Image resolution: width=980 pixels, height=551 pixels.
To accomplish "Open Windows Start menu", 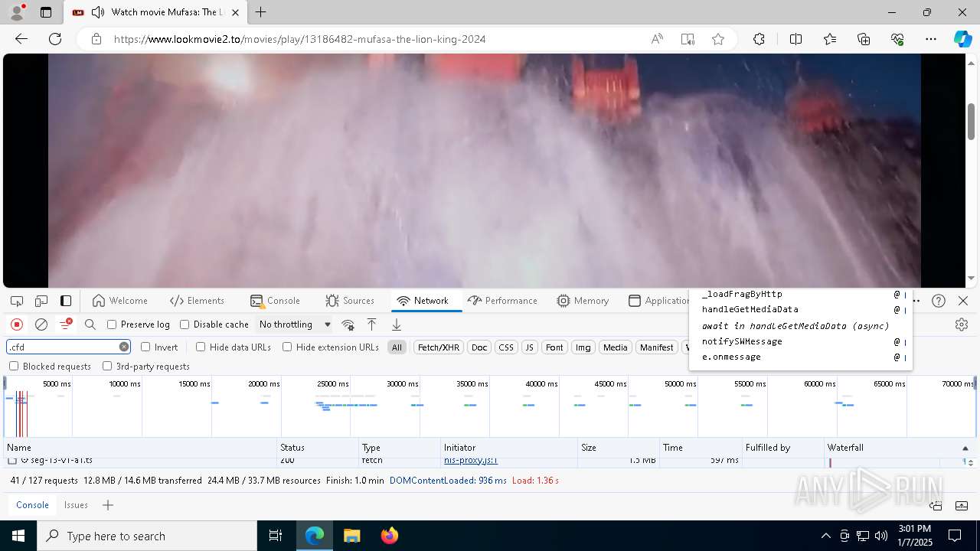I will coord(18,536).
